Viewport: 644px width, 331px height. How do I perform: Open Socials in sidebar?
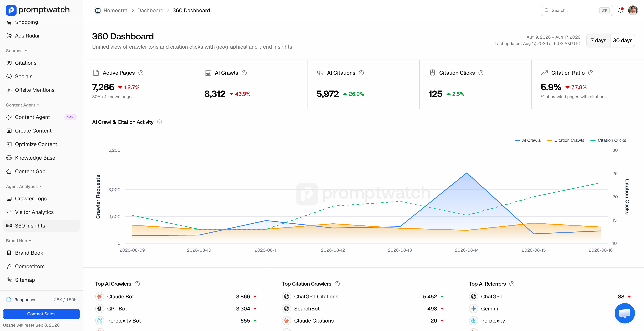coord(41,76)
